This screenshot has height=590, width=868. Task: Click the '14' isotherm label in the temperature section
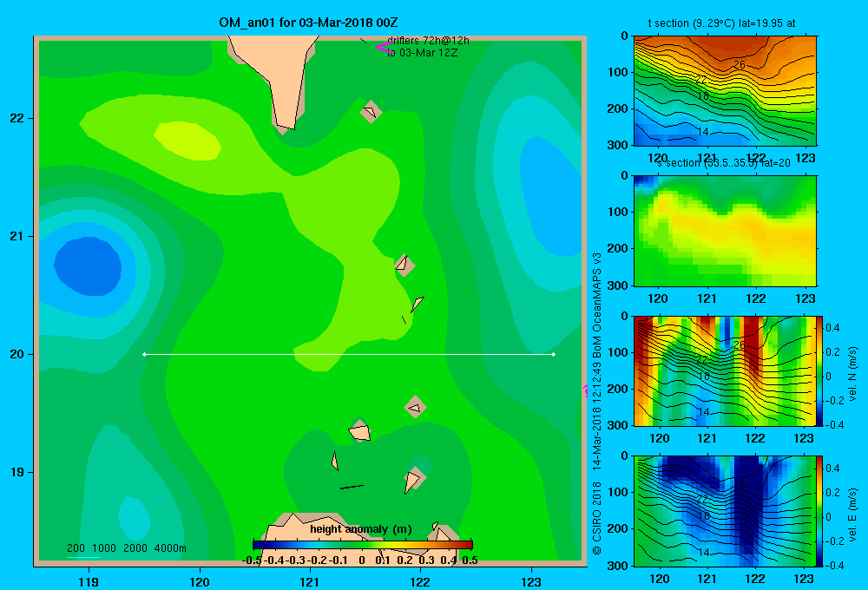(x=703, y=132)
